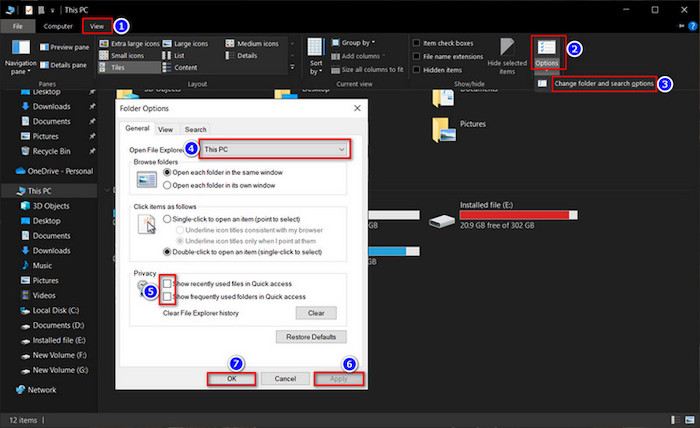
Task: Select the Tiles layout
Action: click(x=129, y=67)
